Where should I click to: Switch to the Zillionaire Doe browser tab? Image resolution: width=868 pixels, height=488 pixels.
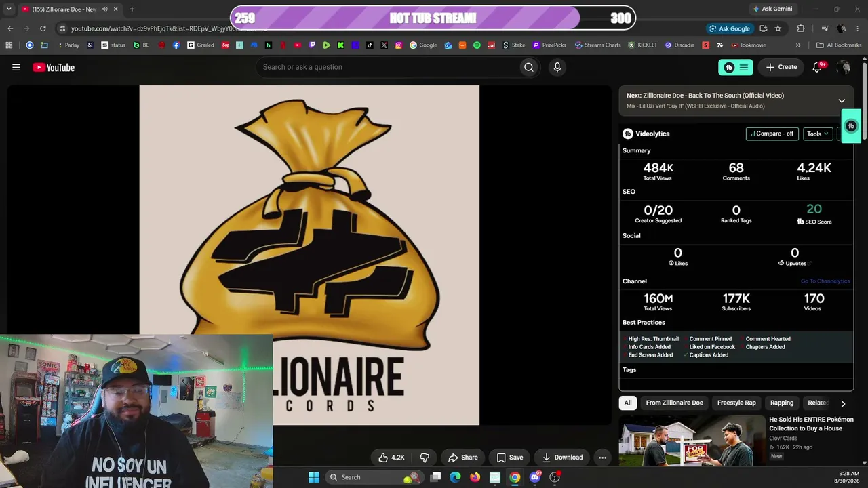(x=69, y=9)
